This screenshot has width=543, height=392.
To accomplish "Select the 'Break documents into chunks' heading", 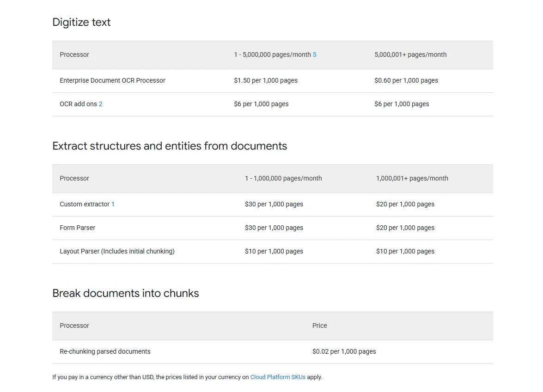I will click(126, 293).
